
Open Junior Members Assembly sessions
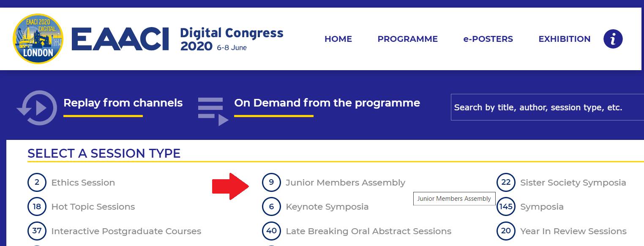[345, 183]
